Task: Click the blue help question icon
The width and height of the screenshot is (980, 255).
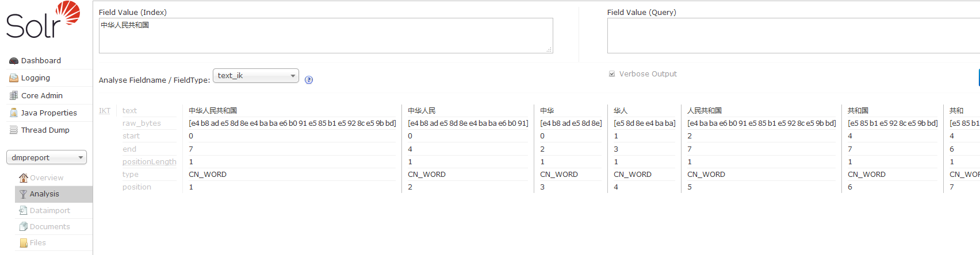Action: point(309,80)
